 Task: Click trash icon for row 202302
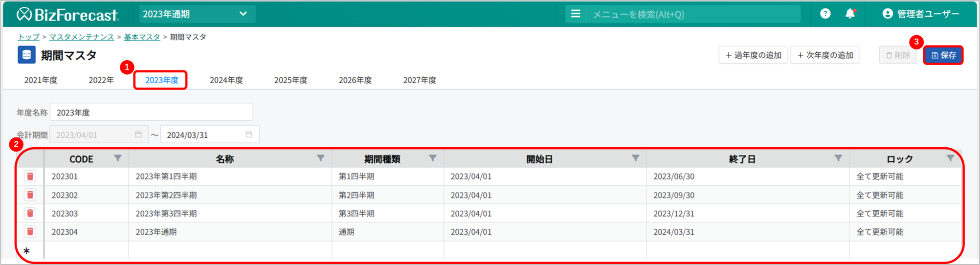(30, 195)
